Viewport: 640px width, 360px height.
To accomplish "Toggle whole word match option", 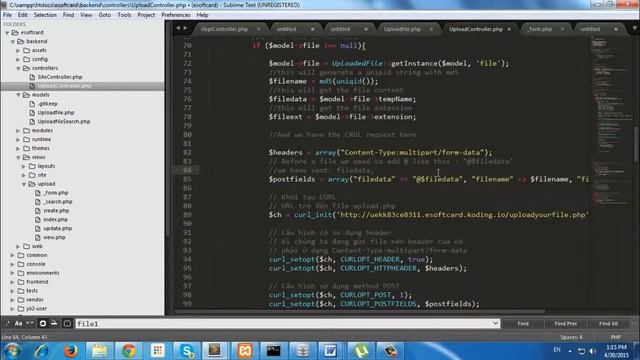I will coord(30,324).
